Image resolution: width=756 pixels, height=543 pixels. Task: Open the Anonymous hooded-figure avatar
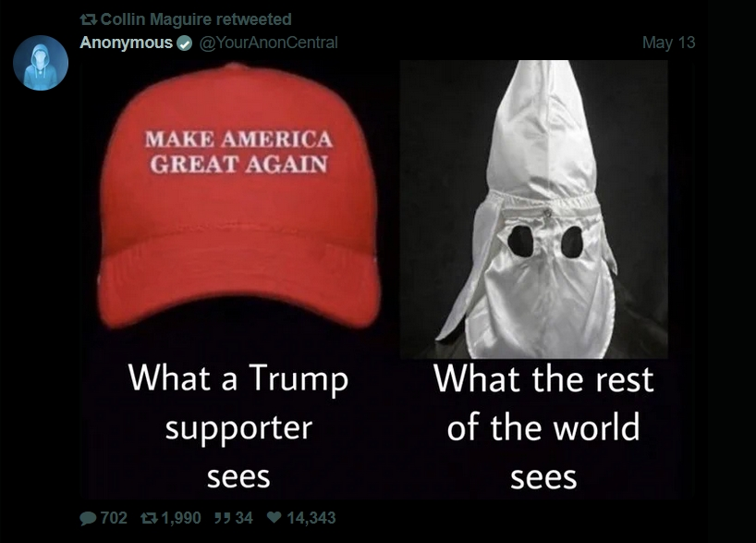click(41, 63)
